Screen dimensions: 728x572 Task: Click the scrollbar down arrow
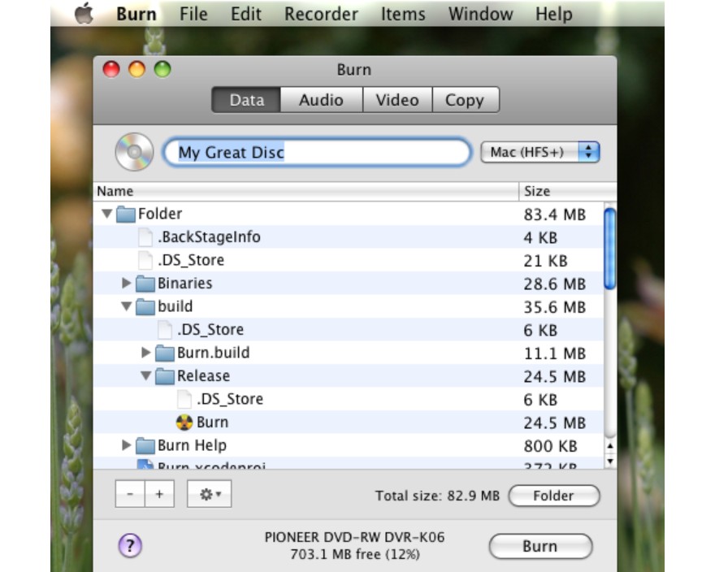click(610, 461)
